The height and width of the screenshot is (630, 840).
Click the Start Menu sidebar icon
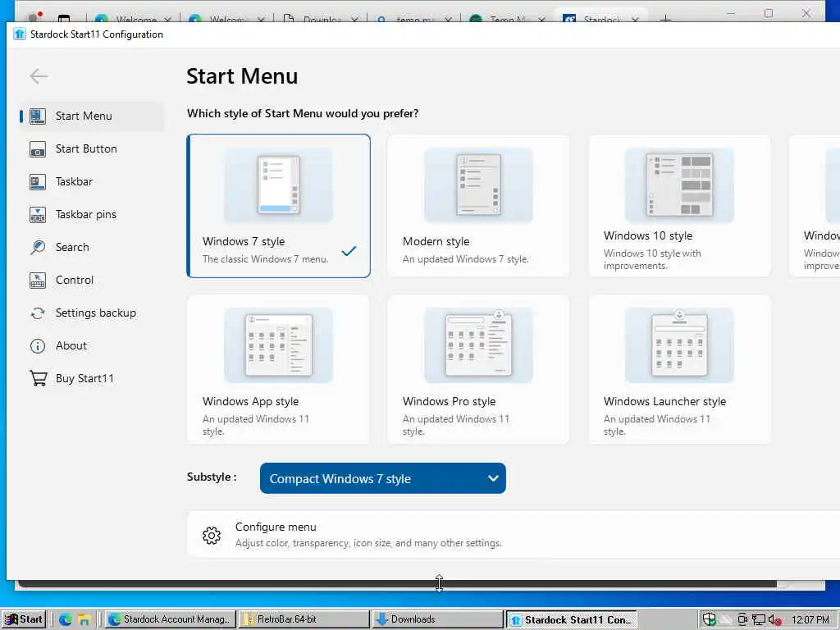(38, 116)
